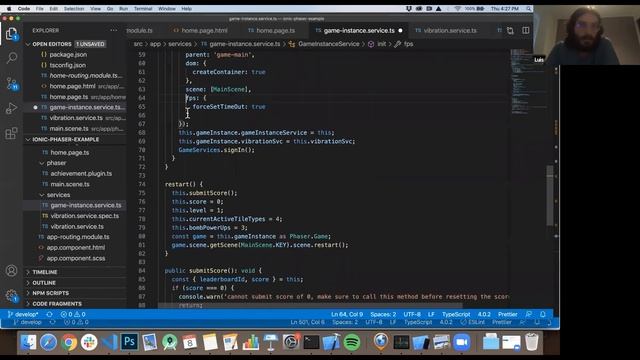Collapse the phaser folder
Image resolution: width=640 pixels, height=360 pixels.
coord(56,163)
